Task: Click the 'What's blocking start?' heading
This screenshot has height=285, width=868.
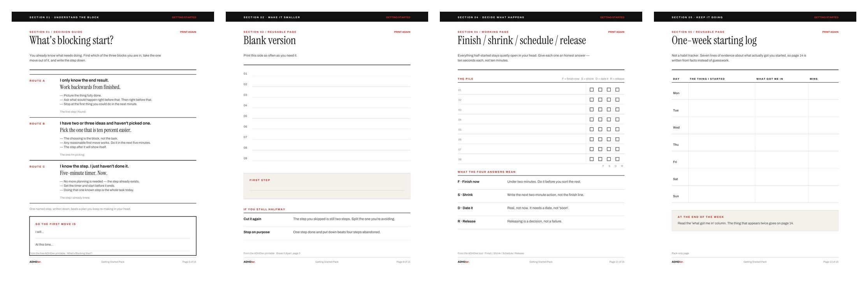Action: 72,40
